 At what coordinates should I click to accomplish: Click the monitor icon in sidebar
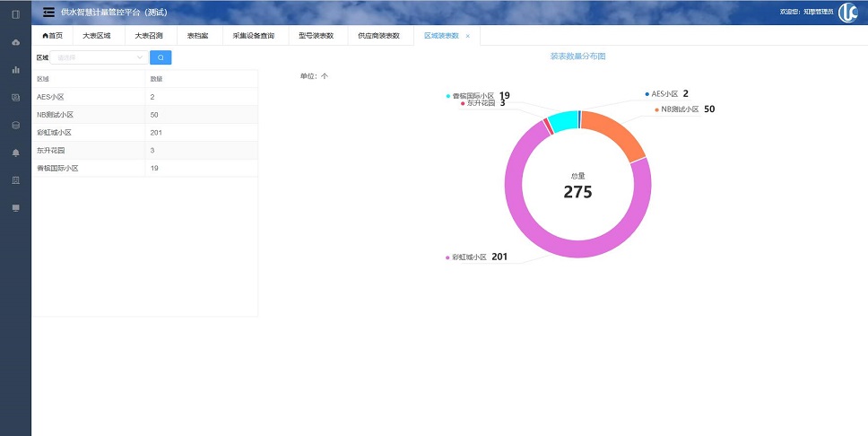[15, 208]
